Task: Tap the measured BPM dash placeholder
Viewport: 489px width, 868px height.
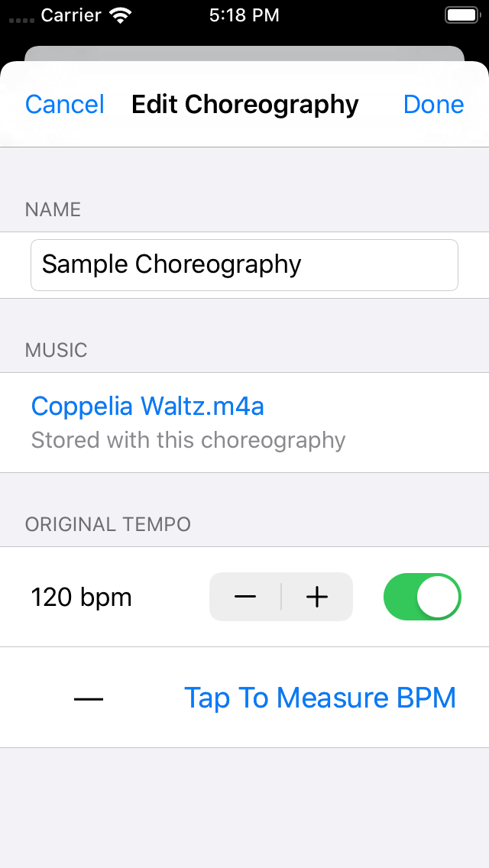Action: pos(89,698)
